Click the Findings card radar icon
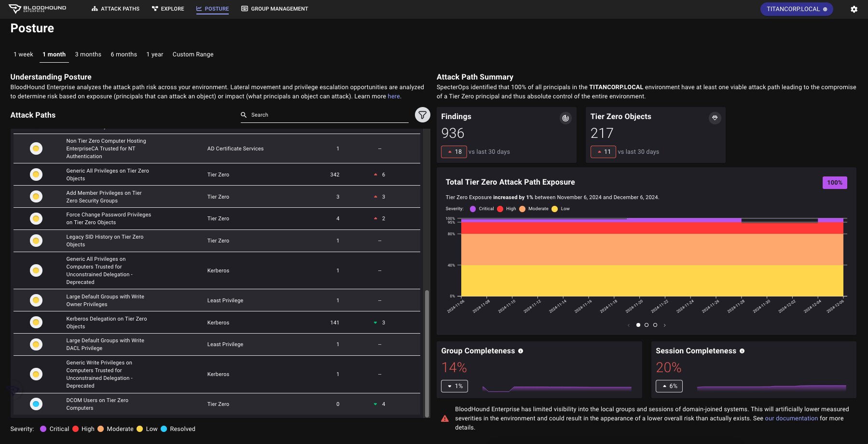 pyautogui.click(x=565, y=118)
